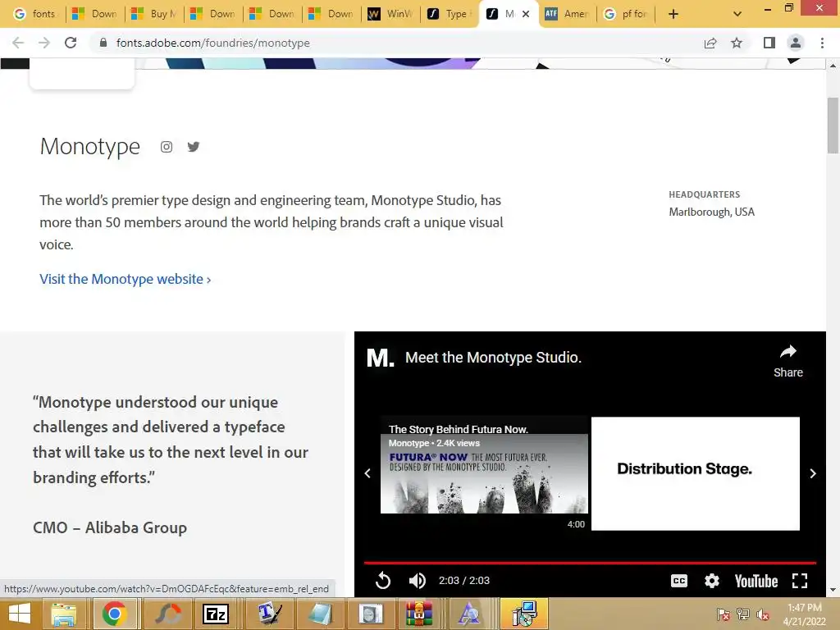
Task: Replay the Monotype Studio video
Action: (383, 580)
